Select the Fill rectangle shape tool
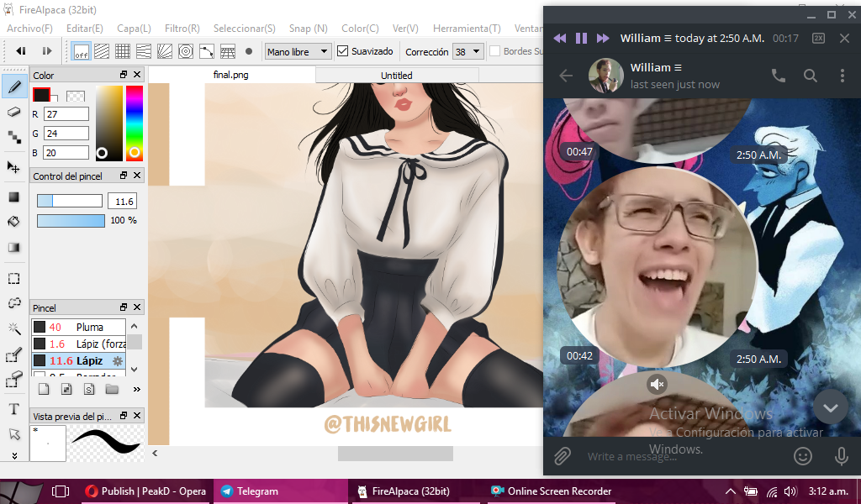The height and width of the screenshot is (504, 861). tap(14, 197)
